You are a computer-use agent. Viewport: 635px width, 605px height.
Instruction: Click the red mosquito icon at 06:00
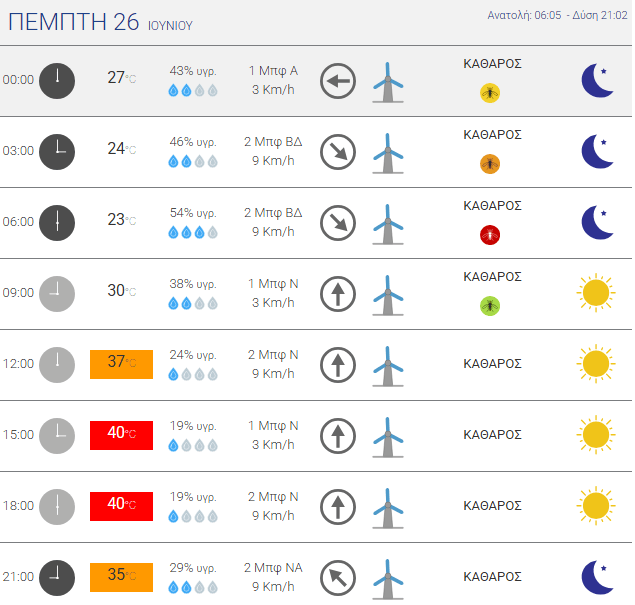490,235
